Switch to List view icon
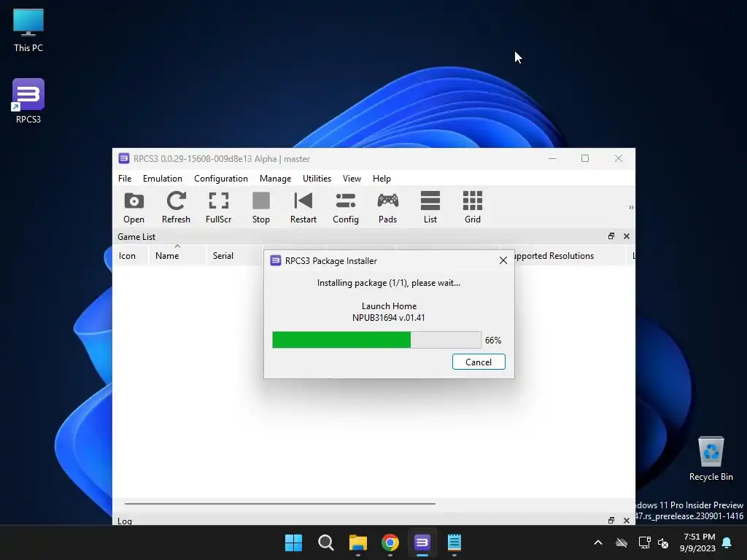 click(430, 207)
